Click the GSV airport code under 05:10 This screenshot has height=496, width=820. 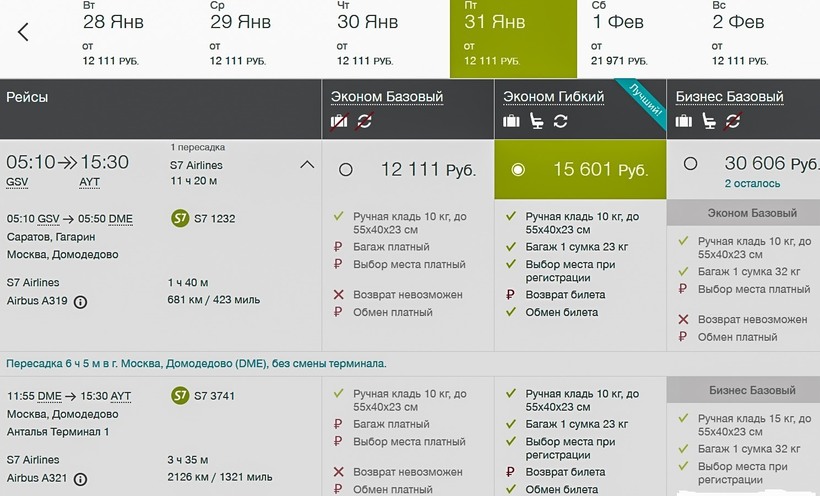[x=17, y=182]
